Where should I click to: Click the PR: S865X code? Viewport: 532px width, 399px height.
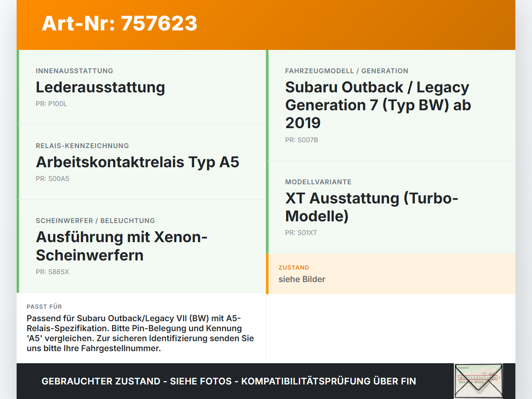click(52, 272)
